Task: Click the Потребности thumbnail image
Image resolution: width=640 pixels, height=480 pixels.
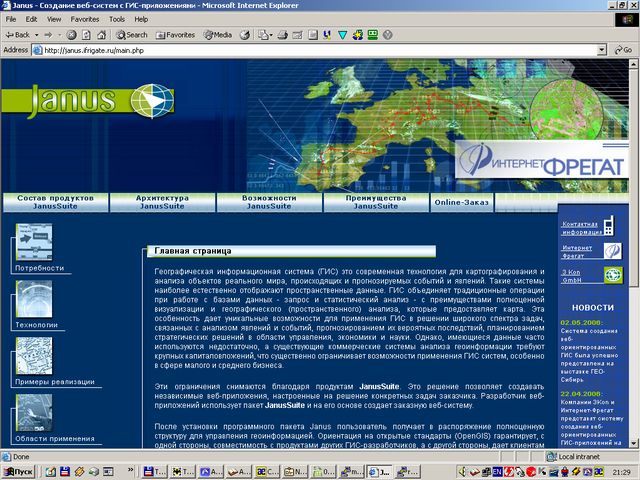Action: pos(34,242)
